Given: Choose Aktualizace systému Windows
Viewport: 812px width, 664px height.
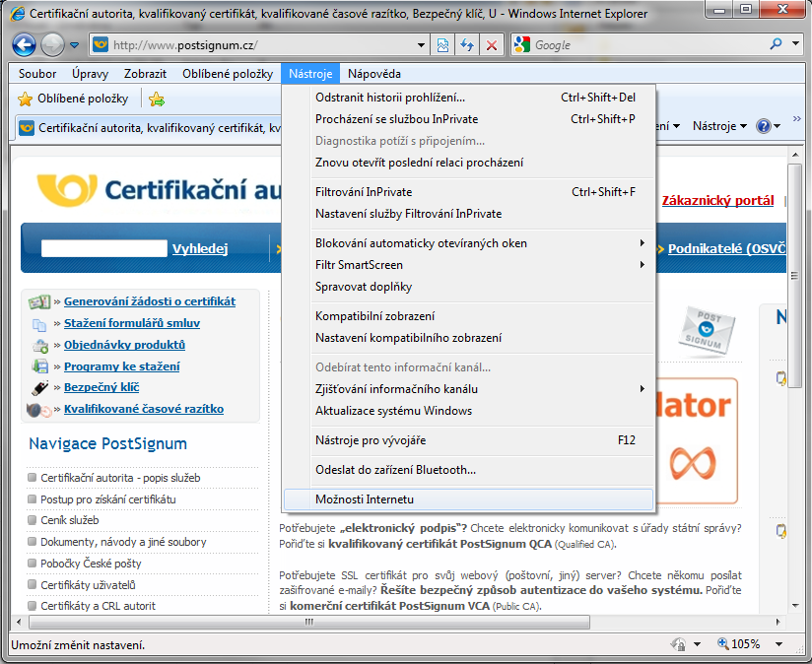Looking at the screenshot, I should [469, 411].
